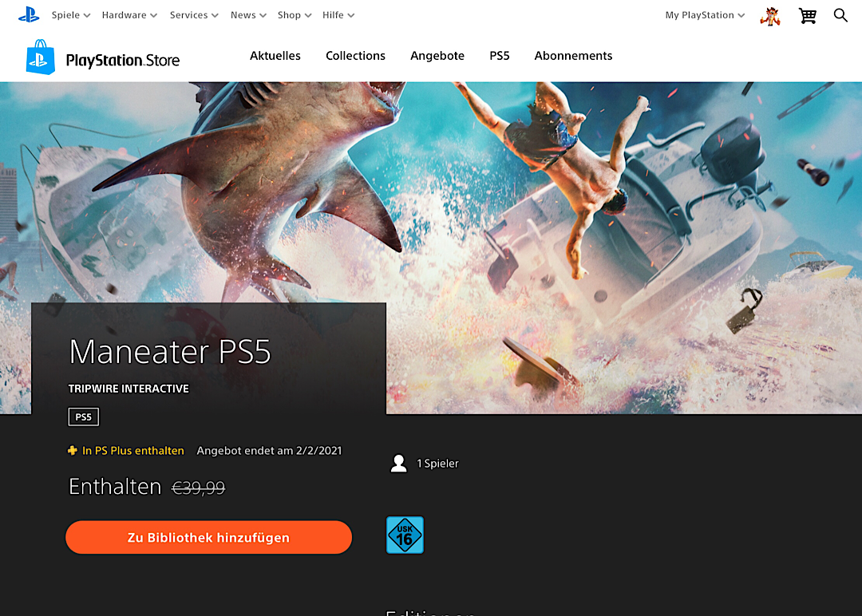This screenshot has height=616, width=862.
Task: Click the In PS Plus enthalten link
Action: coord(133,451)
